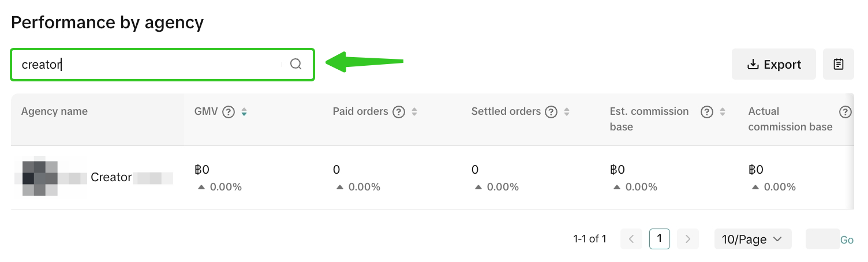868x262 pixels.
Task: Go to the next page arrow
Action: click(687, 239)
